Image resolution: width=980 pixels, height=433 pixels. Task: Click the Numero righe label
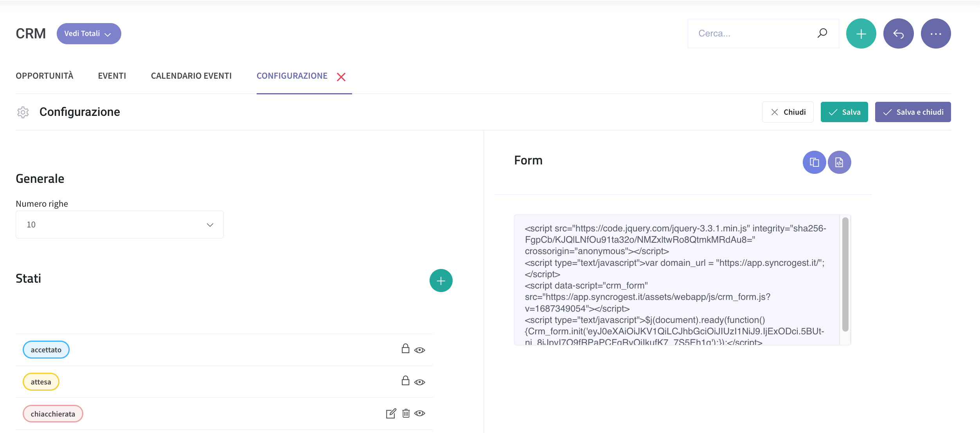[42, 204]
